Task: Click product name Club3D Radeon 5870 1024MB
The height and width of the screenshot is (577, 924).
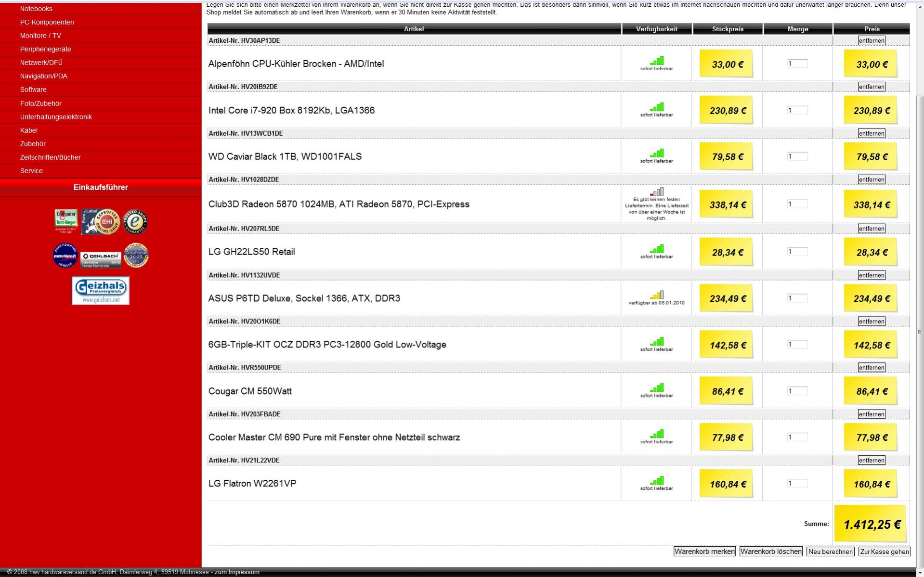Action: point(338,204)
